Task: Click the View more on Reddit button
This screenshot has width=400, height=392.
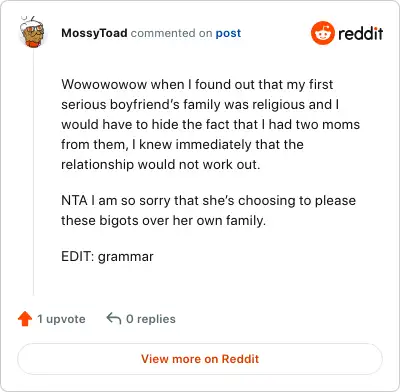Action: point(200,359)
